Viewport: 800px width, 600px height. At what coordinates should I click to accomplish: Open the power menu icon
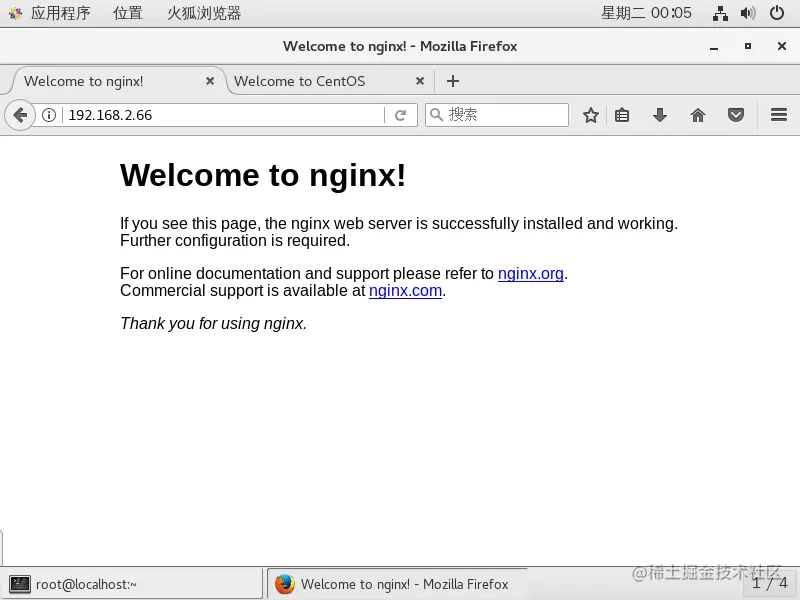click(x=777, y=13)
